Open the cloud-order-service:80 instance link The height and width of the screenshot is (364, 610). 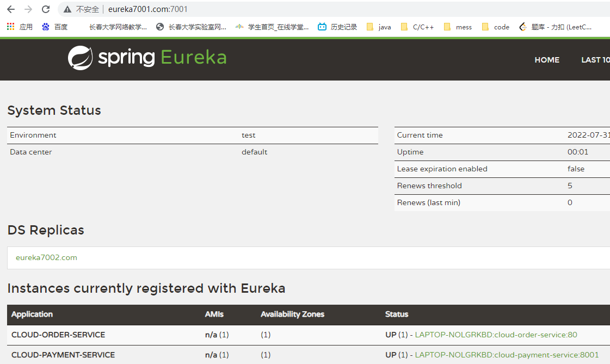[496, 335]
